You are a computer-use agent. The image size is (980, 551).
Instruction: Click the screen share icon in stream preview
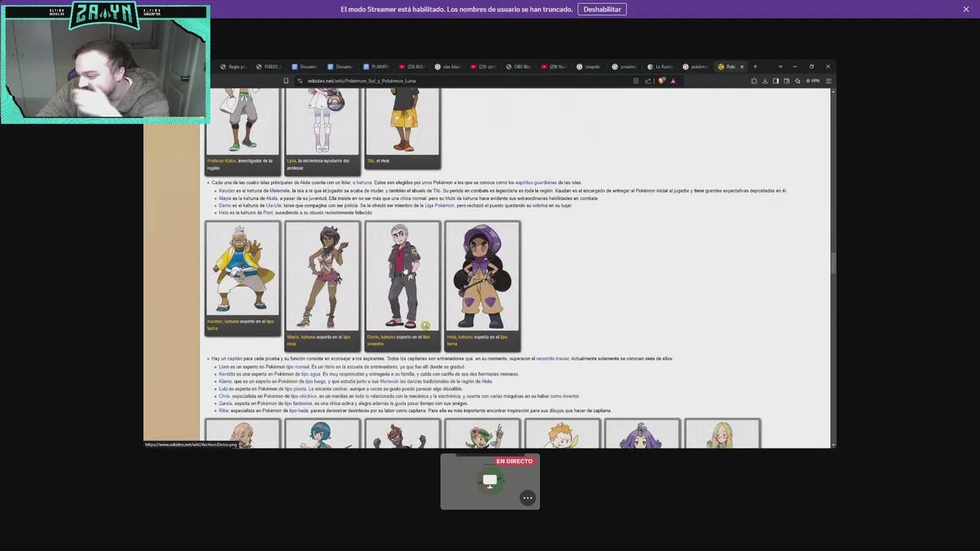point(490,481)
